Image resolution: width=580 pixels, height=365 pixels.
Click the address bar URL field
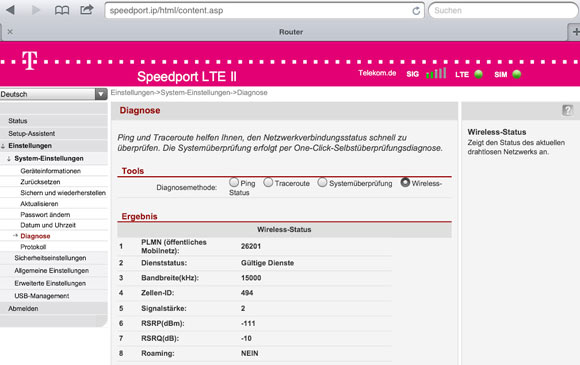(265, 10)
